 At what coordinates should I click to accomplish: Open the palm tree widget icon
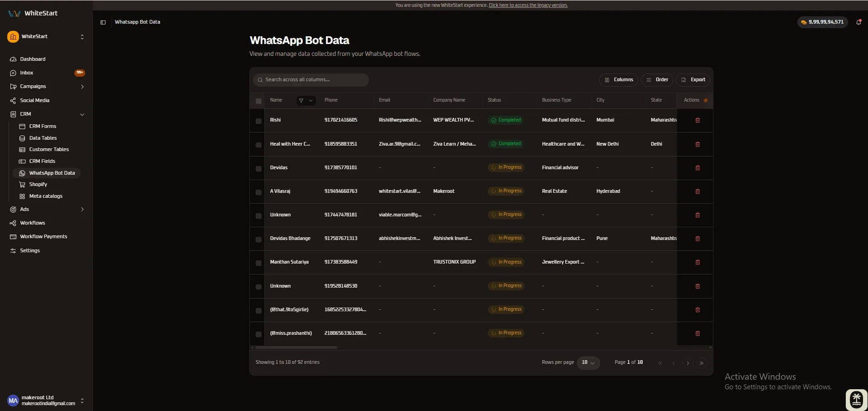pyautogui.click(x=856, y=400)
